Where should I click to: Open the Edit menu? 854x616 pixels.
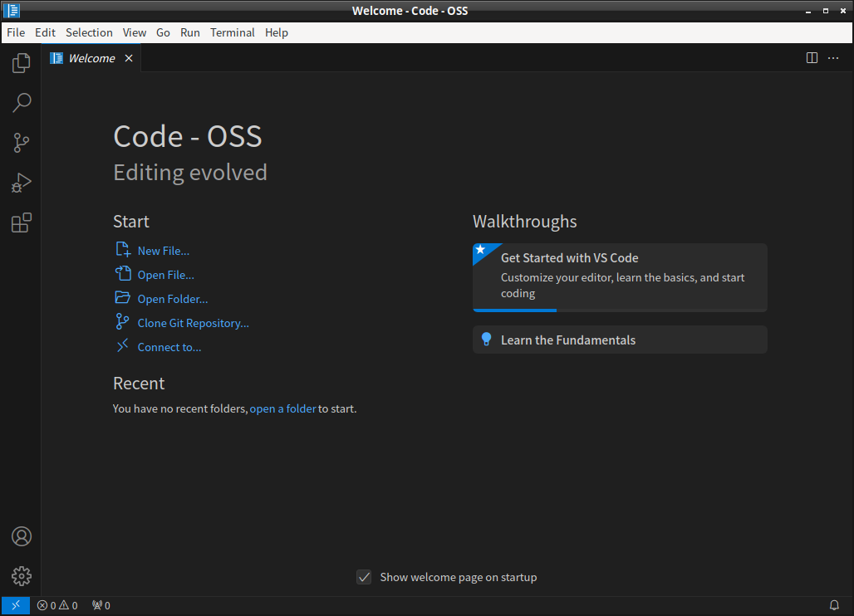click(45, 32)
